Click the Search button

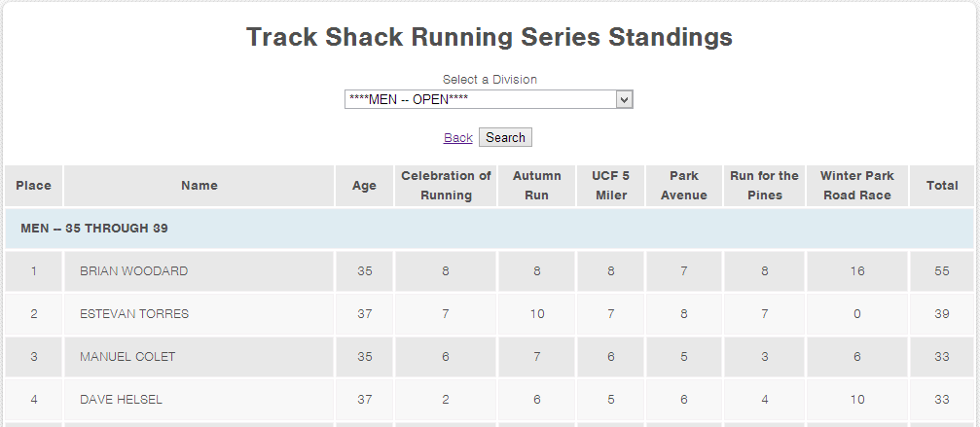tap(505, 137)
